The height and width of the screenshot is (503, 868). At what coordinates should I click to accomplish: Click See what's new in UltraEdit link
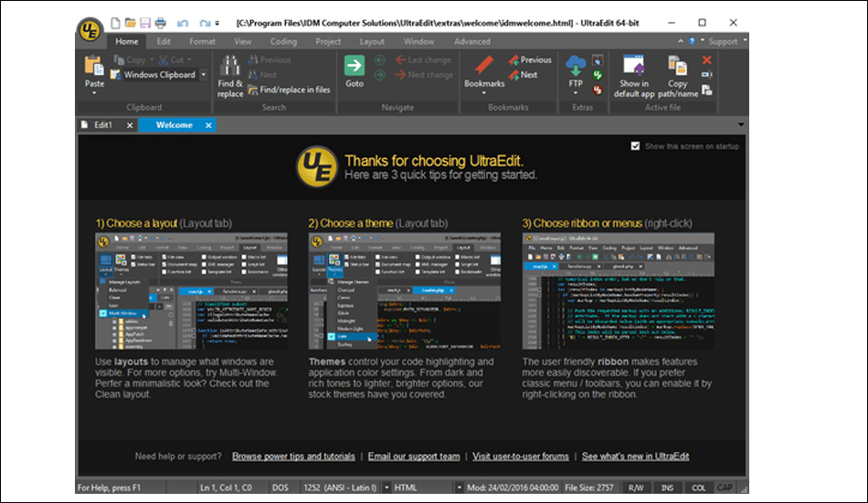[636, 456]
